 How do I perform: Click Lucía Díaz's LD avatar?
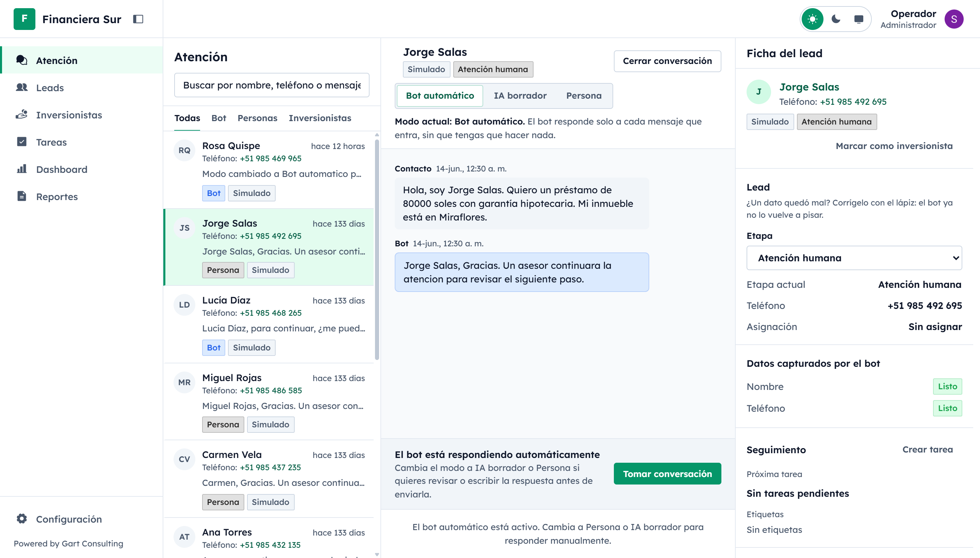pyautogui.click(x=184, y=305)
